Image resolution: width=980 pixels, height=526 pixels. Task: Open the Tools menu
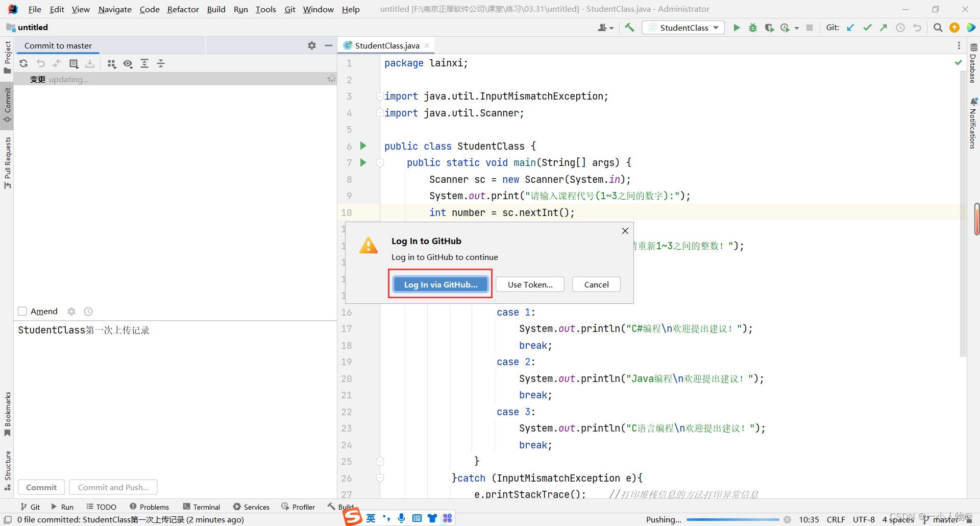point(265,9)
